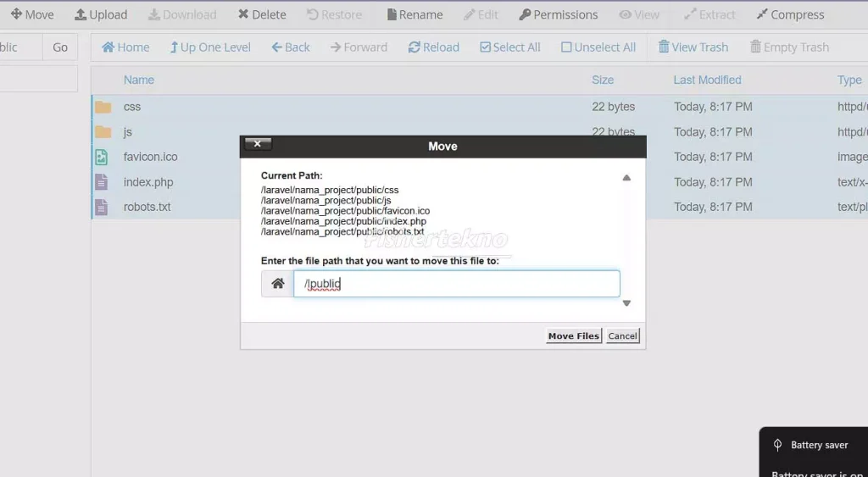Sort files by Last Modified column
This screenshot has width=868, height=477.
[x=707, y=80]
